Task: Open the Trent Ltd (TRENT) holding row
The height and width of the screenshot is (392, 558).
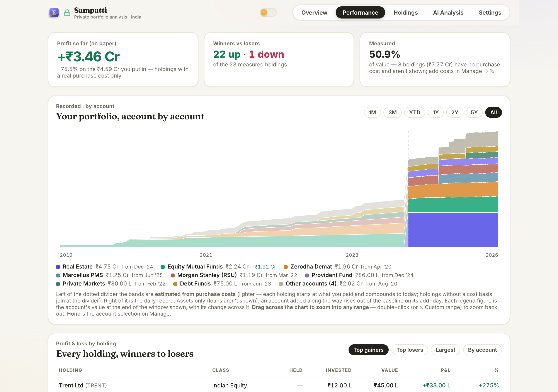Action: [279, 385]
